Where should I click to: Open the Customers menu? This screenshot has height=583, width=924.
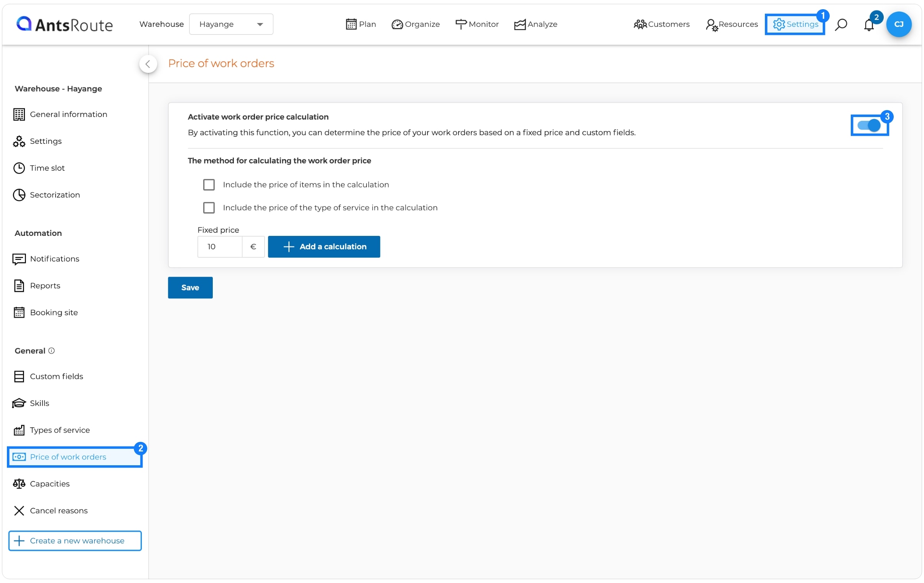click(661, 24)
